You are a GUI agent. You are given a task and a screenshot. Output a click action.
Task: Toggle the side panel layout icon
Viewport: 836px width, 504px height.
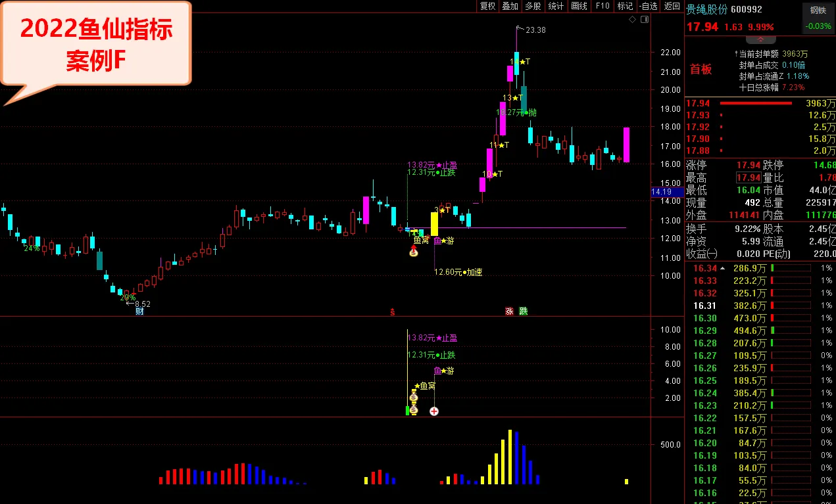[x=645, y=20]
